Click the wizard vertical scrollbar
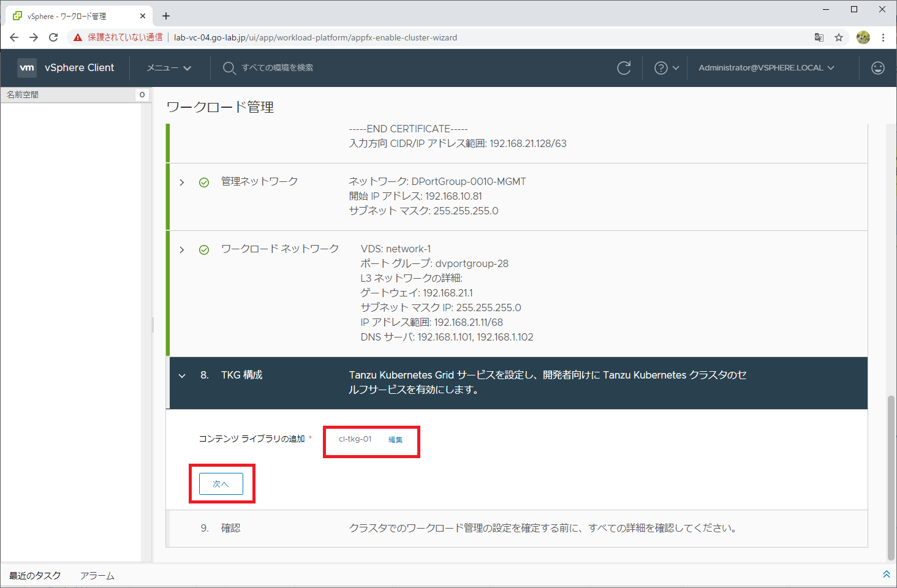Viewport: 897px width, 588px height. [x=891, y=478]
